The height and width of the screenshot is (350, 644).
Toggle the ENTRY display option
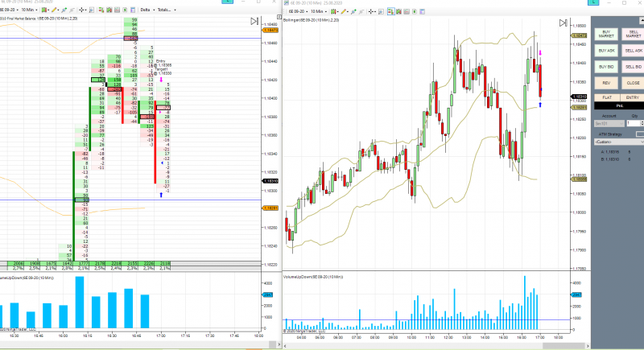click(632, 97)
